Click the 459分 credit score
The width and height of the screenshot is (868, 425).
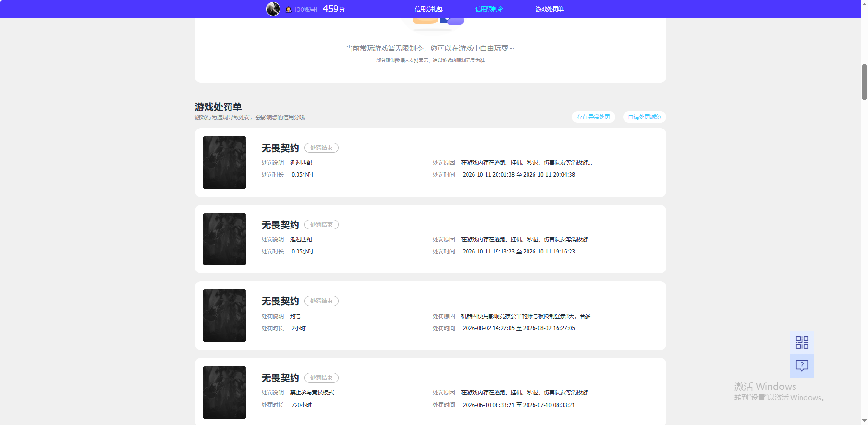(334, 9)
